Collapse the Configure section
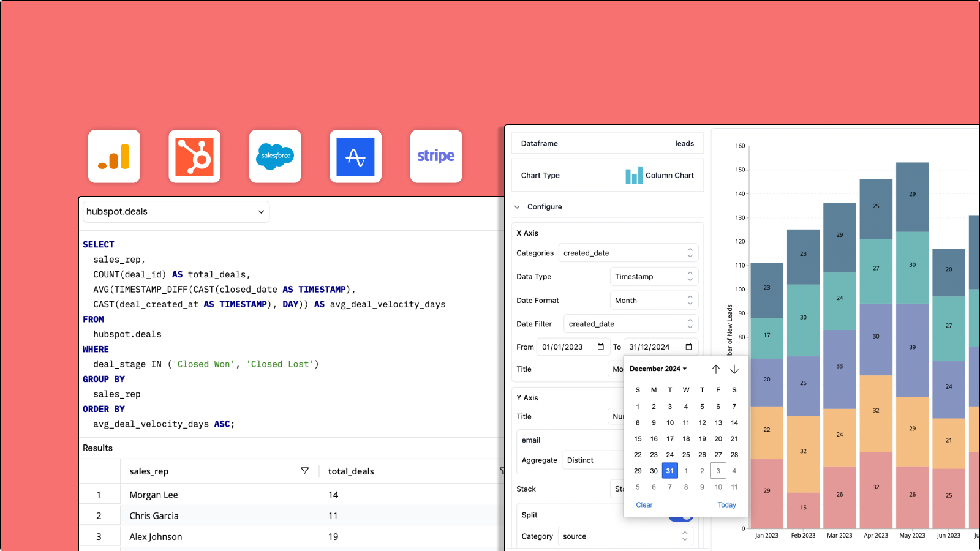 click(x=517, y=206)
